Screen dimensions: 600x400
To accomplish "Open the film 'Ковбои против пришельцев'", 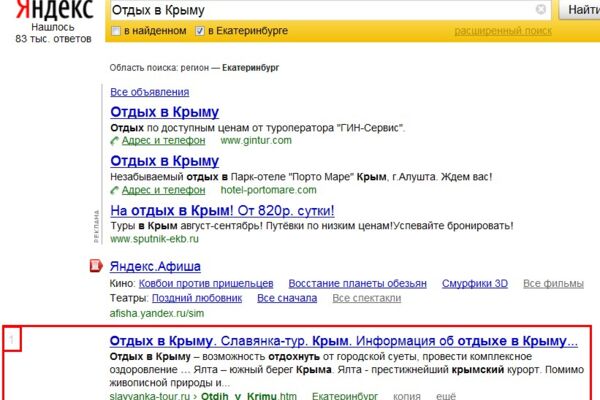I will pos(206,284).
